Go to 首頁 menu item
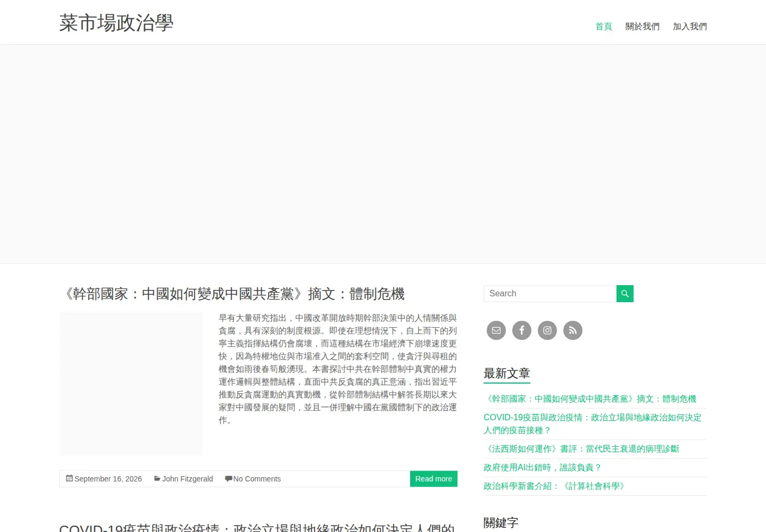 604,27
